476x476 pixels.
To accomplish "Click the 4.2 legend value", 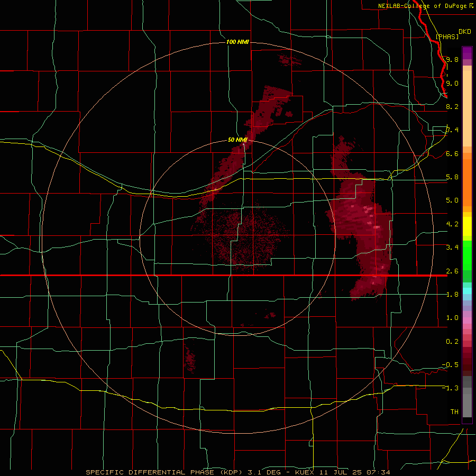I will [x=452, y=224].
